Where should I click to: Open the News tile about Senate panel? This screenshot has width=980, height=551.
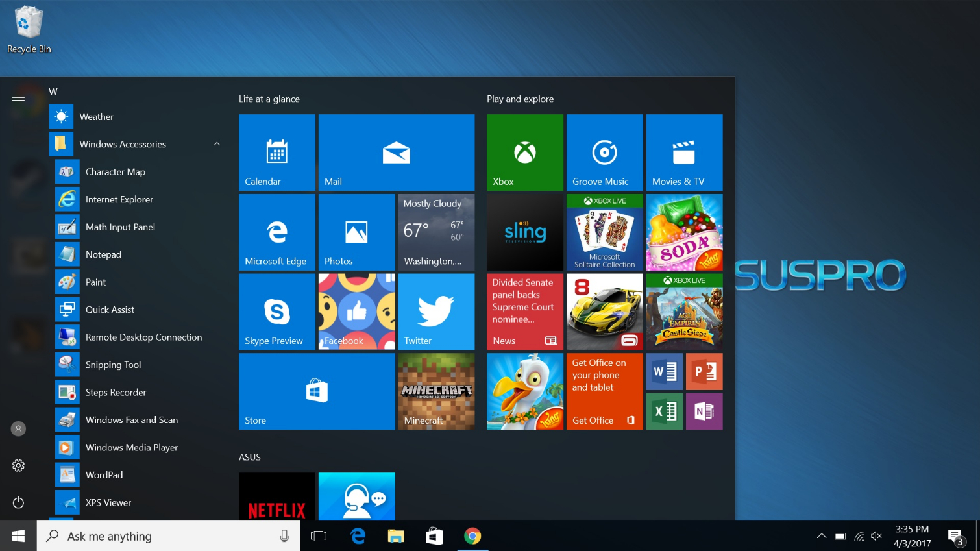pos(525,312)
